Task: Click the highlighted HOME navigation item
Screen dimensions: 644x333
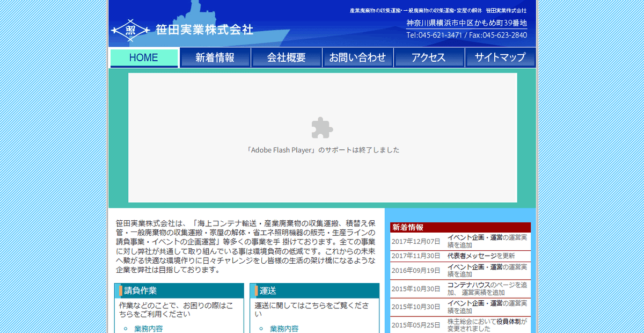Action: 144,57
